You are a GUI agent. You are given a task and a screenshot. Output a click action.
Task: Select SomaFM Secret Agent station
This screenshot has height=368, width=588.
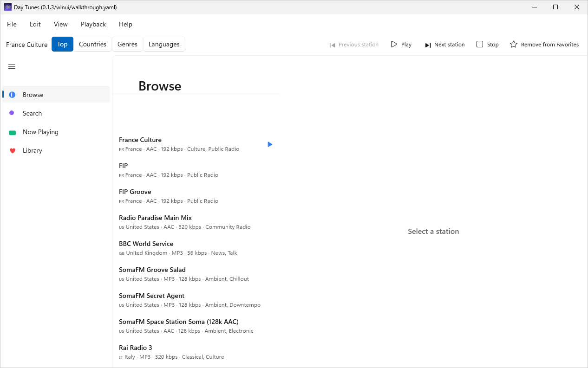[x=196, y=300]
